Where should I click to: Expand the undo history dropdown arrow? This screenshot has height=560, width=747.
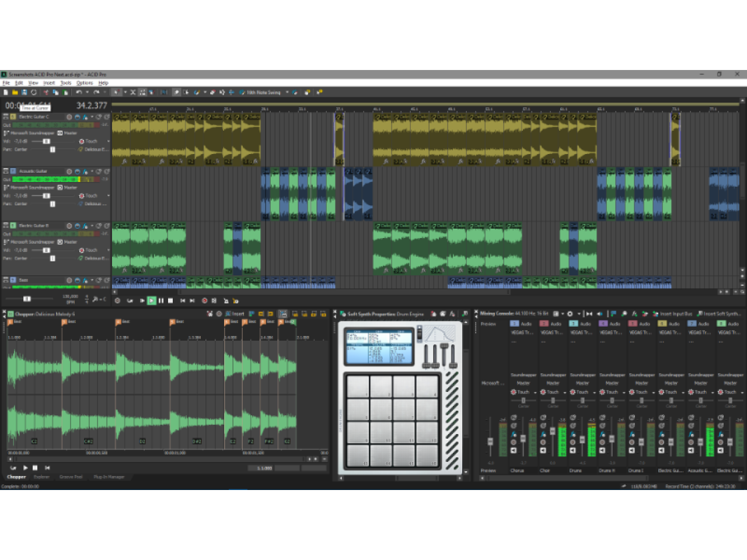[88, 92]
